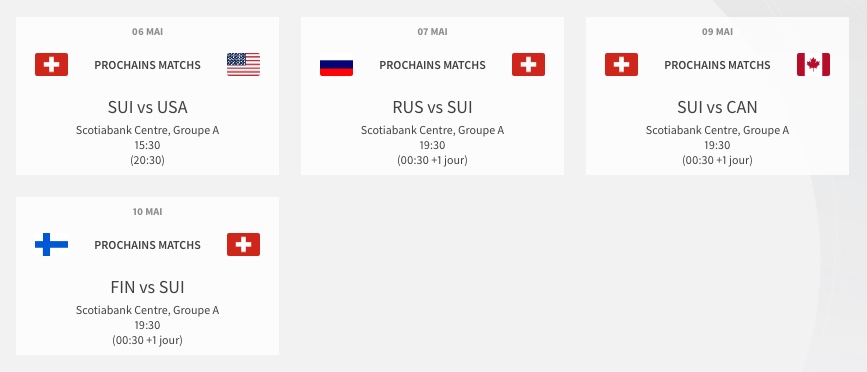Open the SUI vs CAN match title
The image size is (867, 372).
tap(717, 107)
